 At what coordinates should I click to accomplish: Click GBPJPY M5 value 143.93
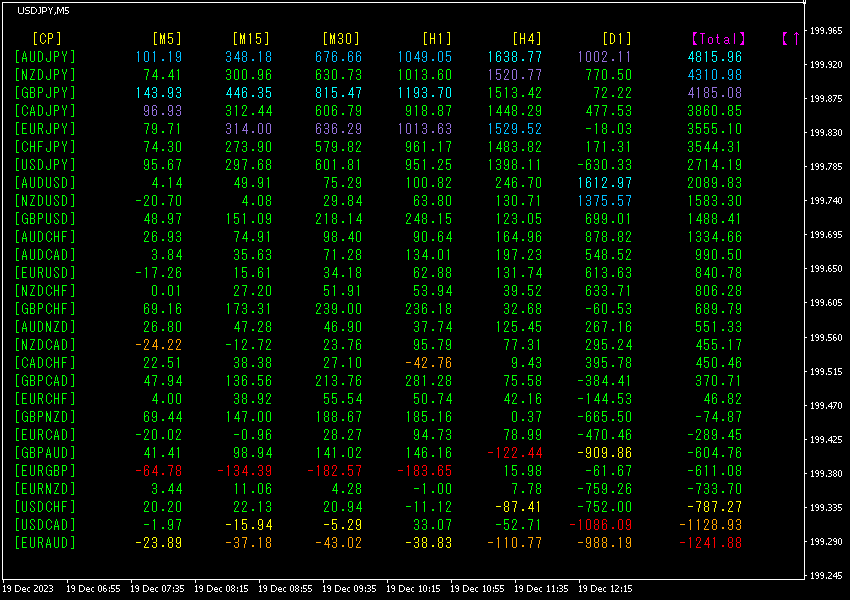pyautogui.click(x=159, y=93)
